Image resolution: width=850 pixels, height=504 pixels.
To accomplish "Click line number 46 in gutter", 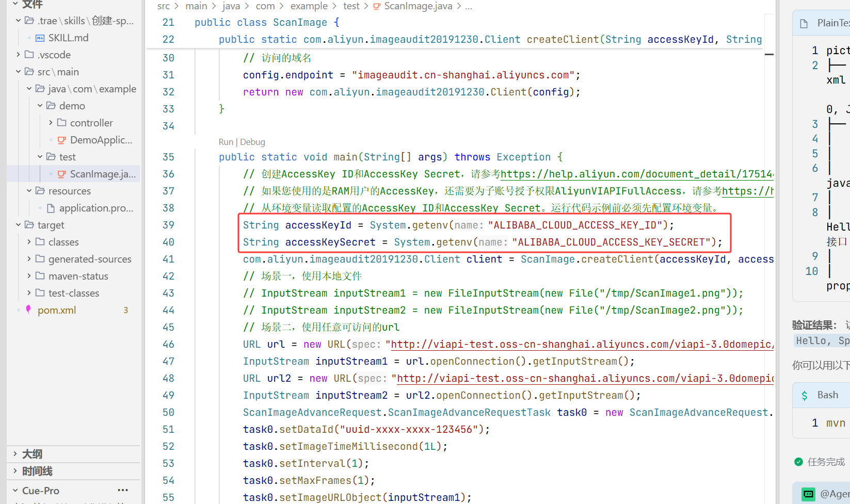I will tap(168, 345).
